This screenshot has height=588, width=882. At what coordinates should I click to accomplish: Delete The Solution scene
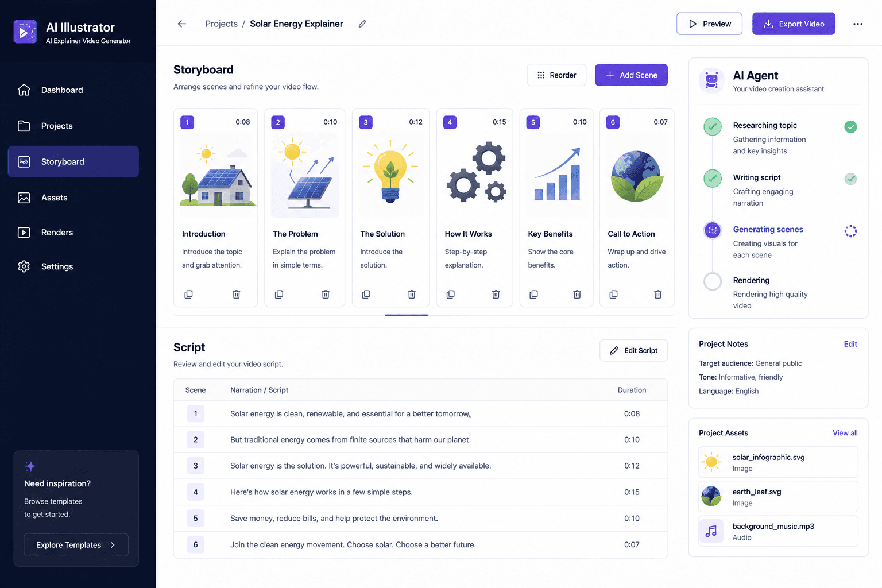412,295
